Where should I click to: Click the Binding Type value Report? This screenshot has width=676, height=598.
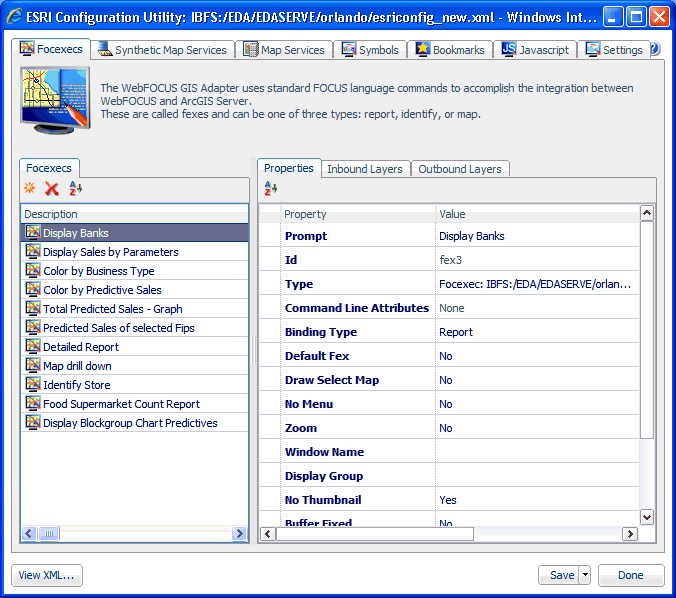click(x=537, y=332)
